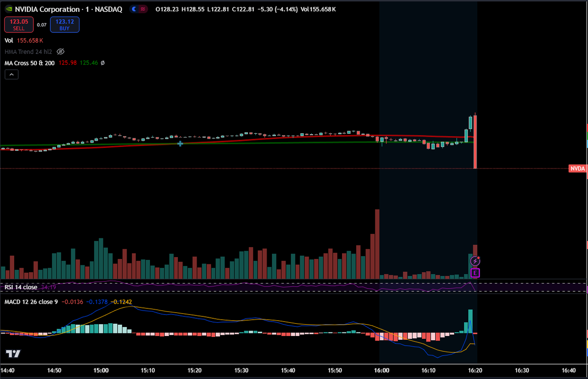This screenshot has height=379, width=588.
Task: Click the 0.07 spread value
Action: click(x=42, y=24)
